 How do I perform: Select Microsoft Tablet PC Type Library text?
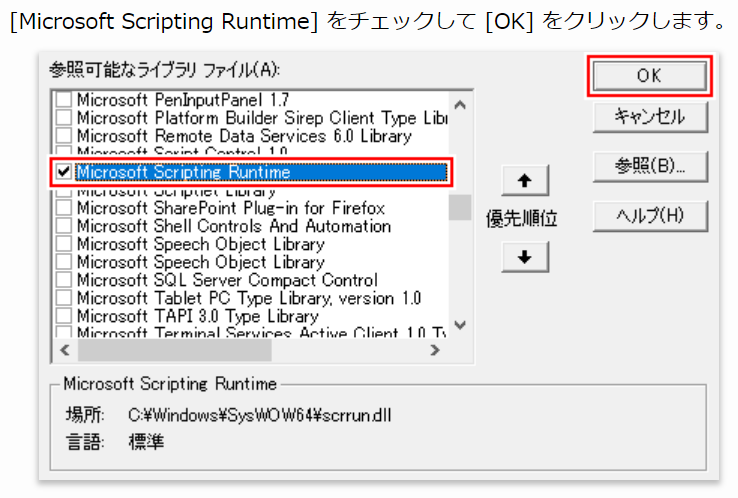(x=249, y=297)
